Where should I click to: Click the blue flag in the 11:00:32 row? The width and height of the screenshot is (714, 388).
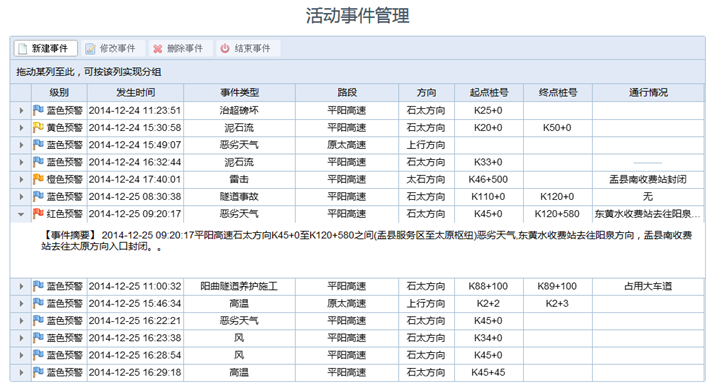38,286
